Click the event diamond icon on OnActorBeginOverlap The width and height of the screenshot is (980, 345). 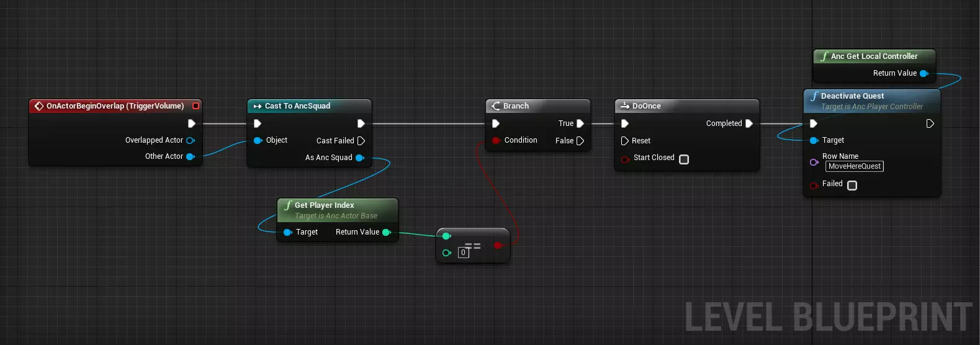pyautogui.click(x=39, y=106)
